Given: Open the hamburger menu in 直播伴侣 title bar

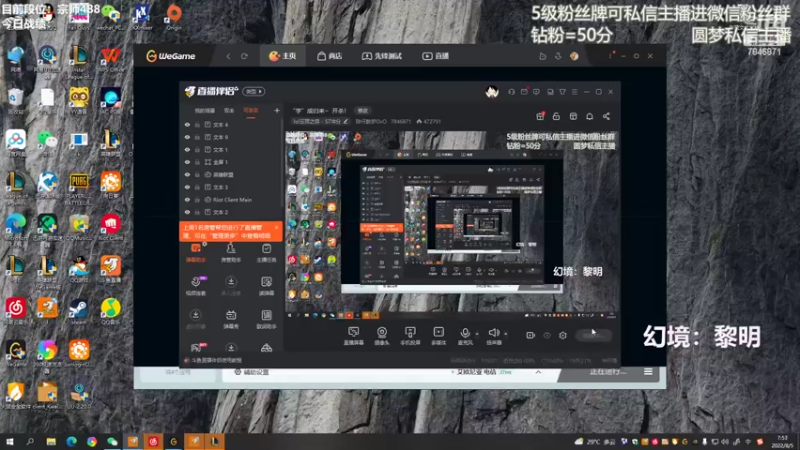Looking at the screenshot, I should point(574,92).
